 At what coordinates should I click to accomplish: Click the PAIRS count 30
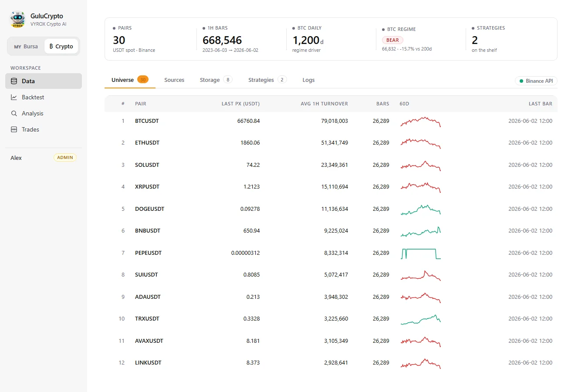[x=119, y=41]
